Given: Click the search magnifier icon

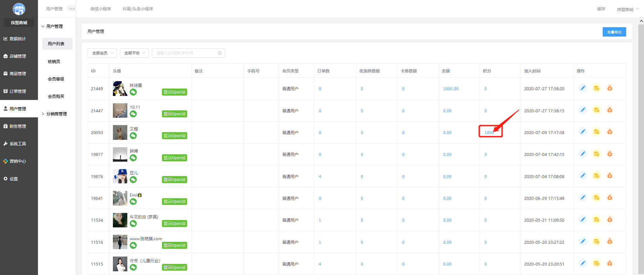Looking at the screenshot, I should [x=220, y=53].
